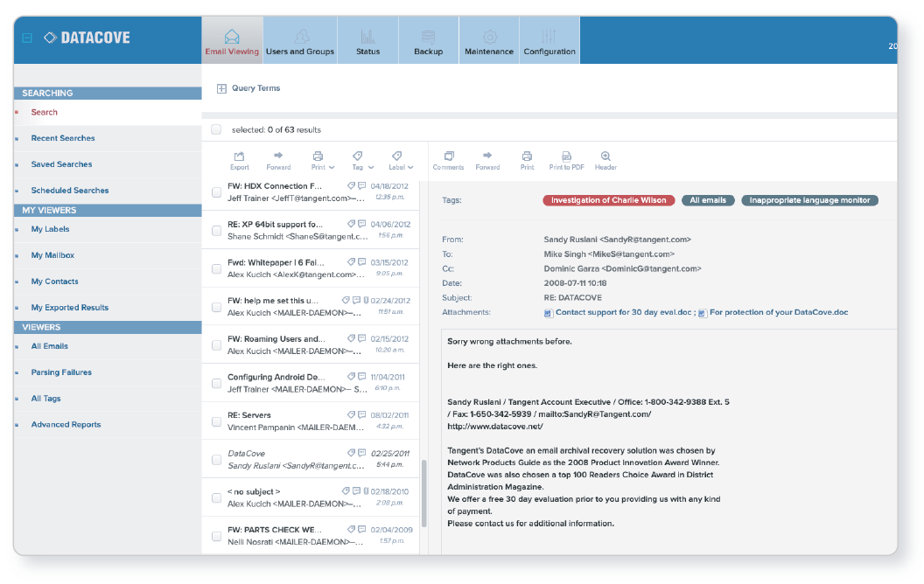Open My Labels in the sidebar

50,229
